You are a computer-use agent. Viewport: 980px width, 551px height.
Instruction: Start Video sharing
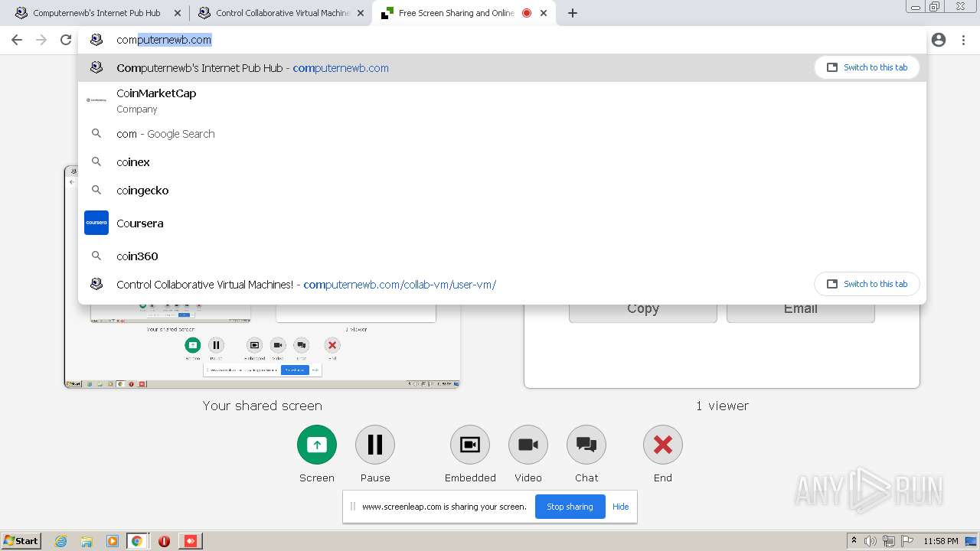528,445
